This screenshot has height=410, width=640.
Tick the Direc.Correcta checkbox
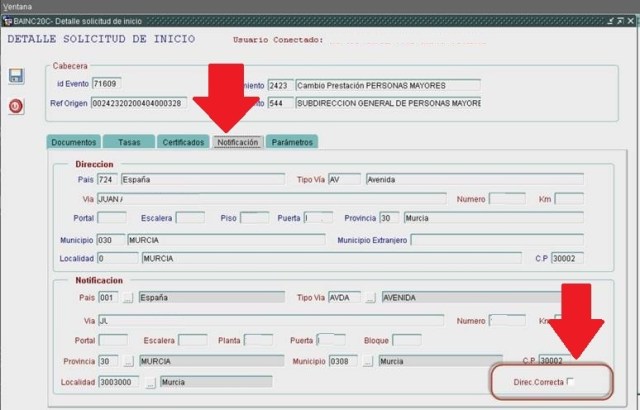click(571, 382)
